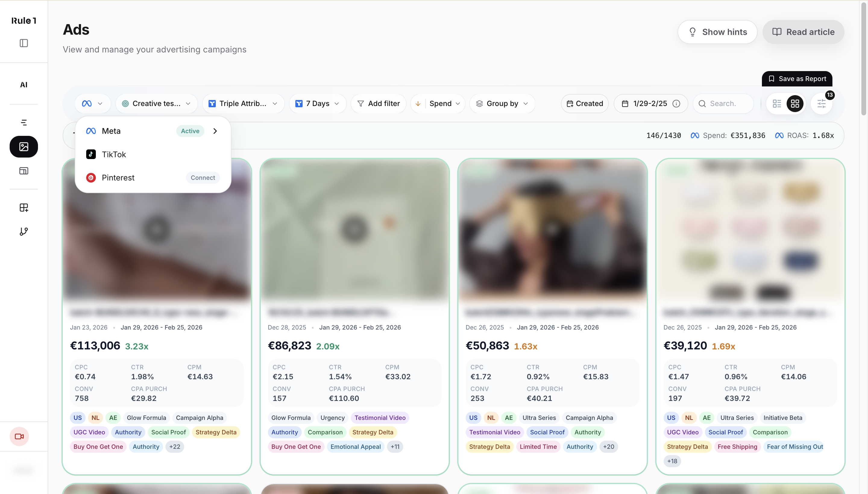Screen dimensions: 868x494
Task: Toggle the Spend sort direction arrow
Action: (x=418, y=104)
